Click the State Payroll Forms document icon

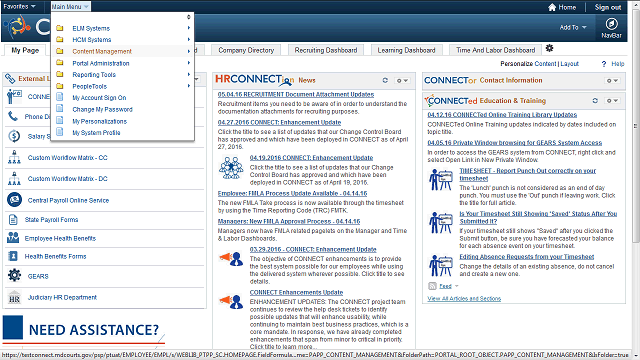(13, 220)
